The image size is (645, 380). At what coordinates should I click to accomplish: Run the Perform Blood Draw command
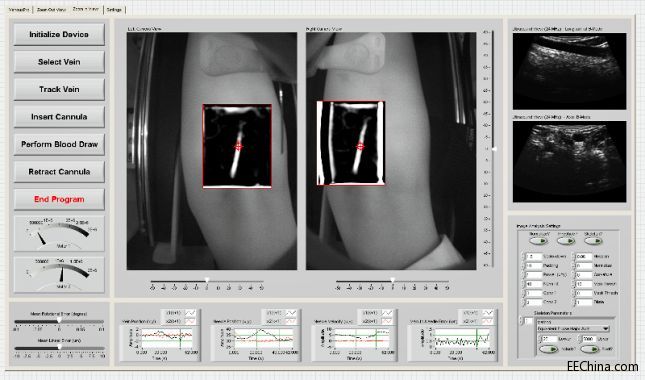pyautogui.click(x=59, y=144)
